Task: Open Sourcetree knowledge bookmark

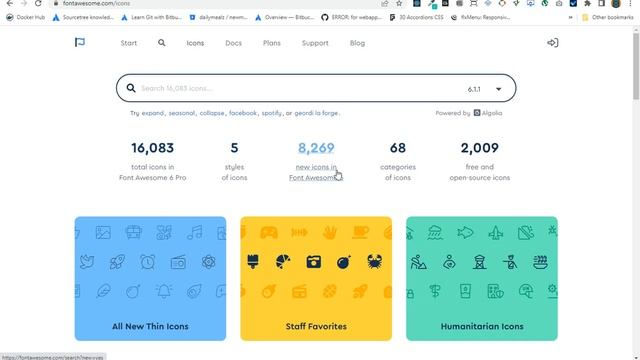Action: 83,18
